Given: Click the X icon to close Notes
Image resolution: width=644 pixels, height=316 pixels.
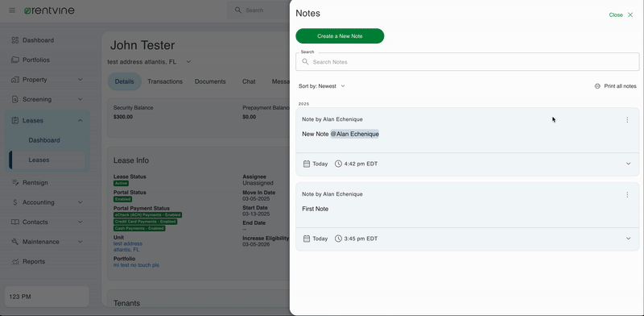Looking at the screenshot, I should click(x=630, y=15).
